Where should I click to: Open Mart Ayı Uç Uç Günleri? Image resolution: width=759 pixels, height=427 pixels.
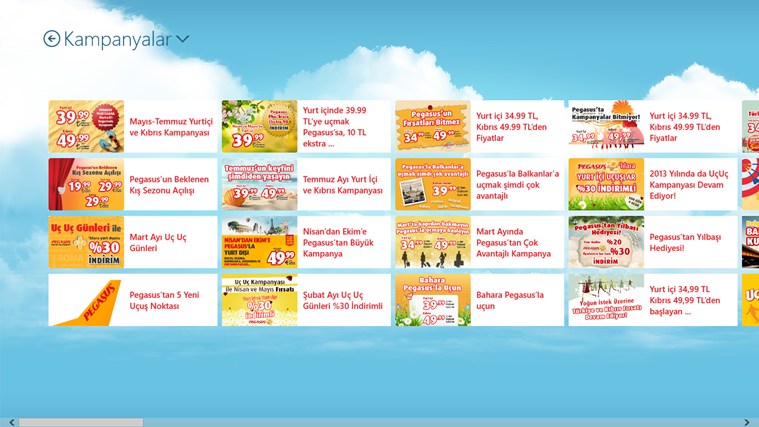click(133, 242)
